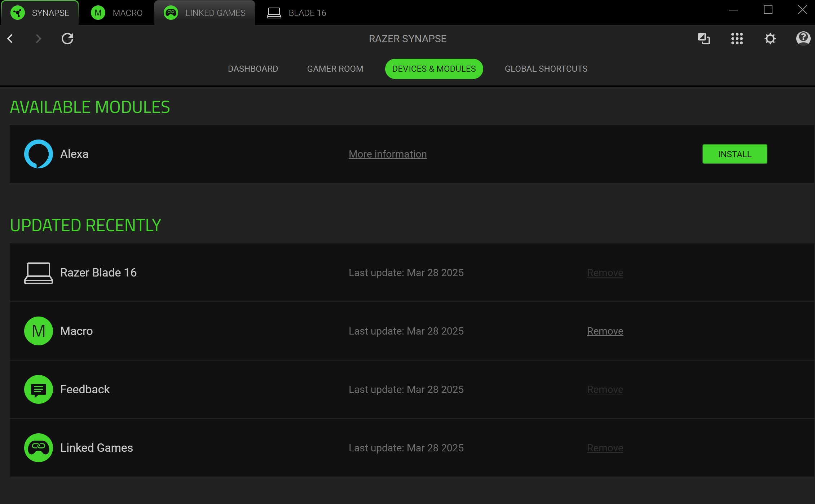This screenshot has width=815, height=504.
Task: Install the Alexa module
Action: coord(735,154)
